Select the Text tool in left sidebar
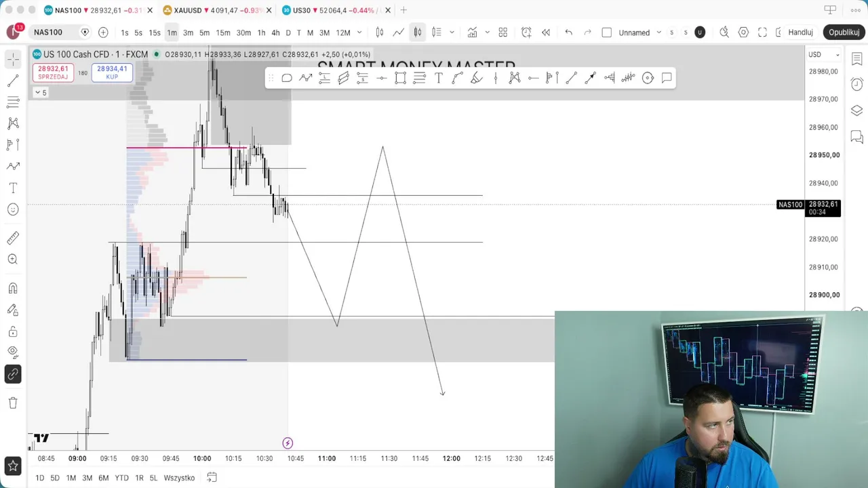The width and height of the screenshot is (868, 488). click(x=13, y=188)
